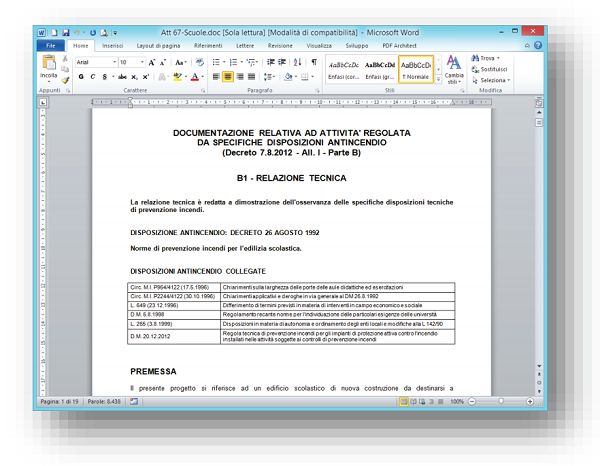The height and width of the screenshot is (466, 600).
Task: Click the Sostituisci replace button
Action: 494,69
